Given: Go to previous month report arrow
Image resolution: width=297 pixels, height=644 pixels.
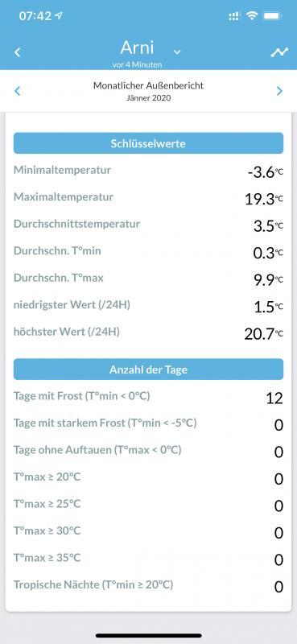Looking at the screenshot, I should (17, 91).
